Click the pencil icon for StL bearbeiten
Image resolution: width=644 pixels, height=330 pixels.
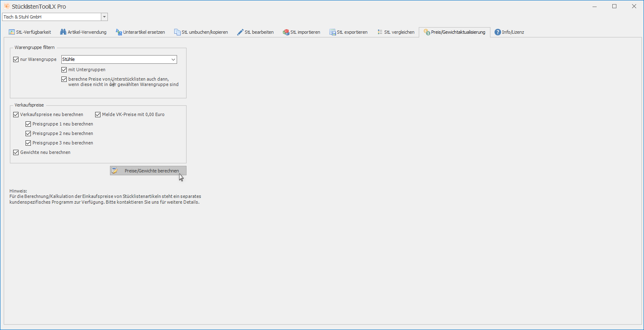(240, 32)
